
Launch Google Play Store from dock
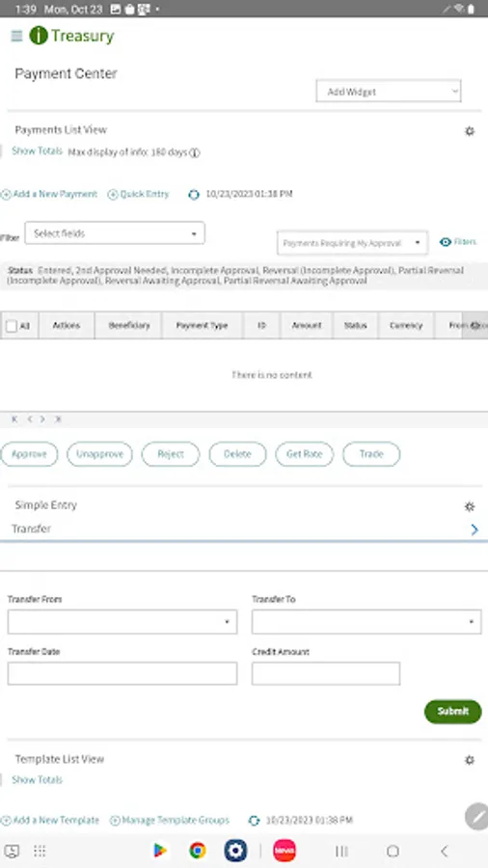160,851
